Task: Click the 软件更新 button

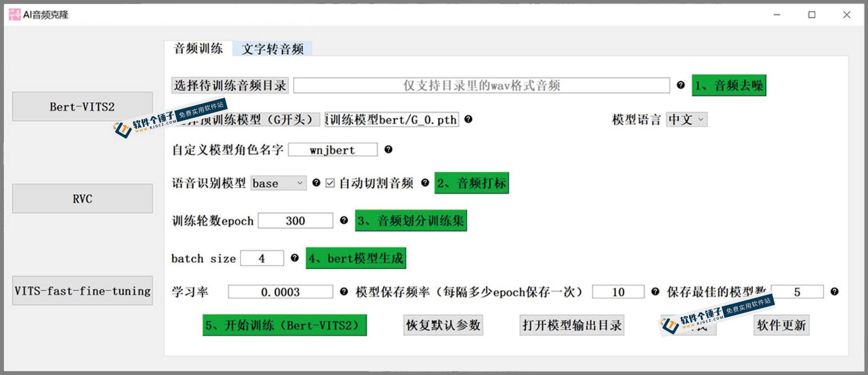Action: [x=781, y=325]
